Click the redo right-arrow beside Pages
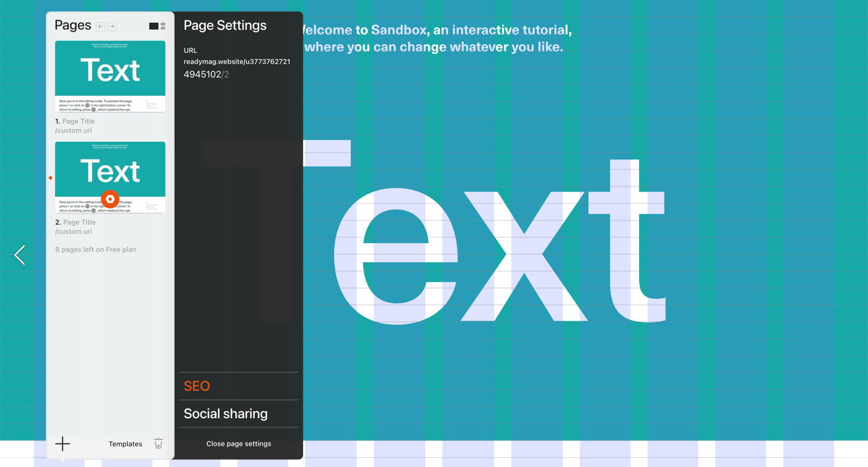The height and width of the screenshot is (467, 868). [x=112, y=26]
